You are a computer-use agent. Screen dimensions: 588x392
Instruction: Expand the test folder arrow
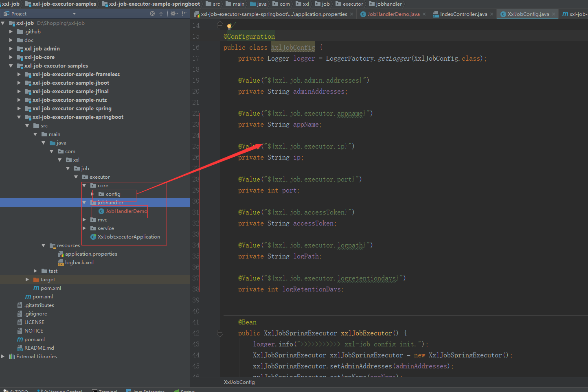[x=35, y=271]
